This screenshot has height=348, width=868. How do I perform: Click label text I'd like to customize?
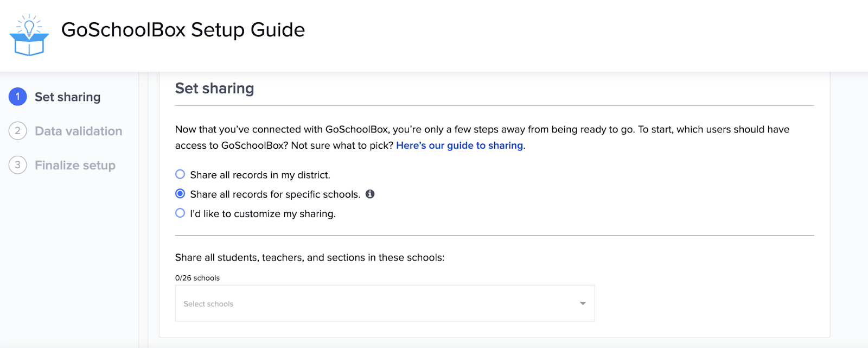(x=263, y=214)
